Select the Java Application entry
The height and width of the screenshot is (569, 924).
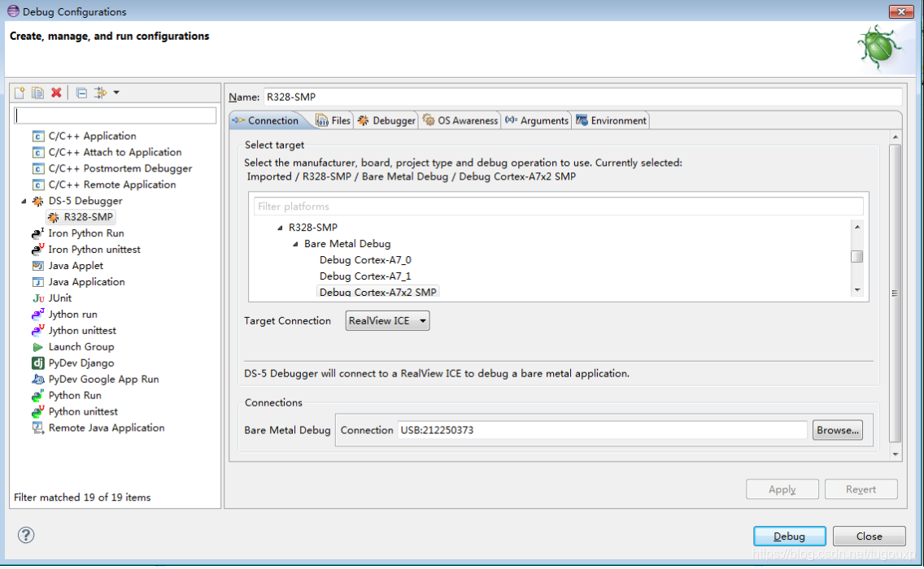[x=86, y=282]
